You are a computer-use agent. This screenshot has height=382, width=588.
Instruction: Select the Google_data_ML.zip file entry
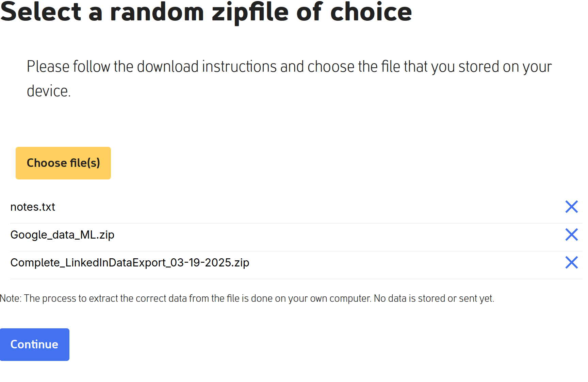pyautogui.click(x=62, y=235)
